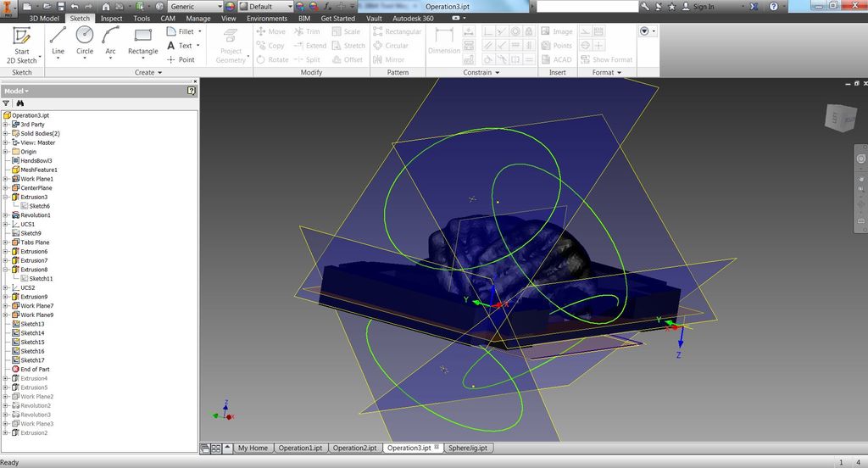Viewport: 868px width, 468px height.
Task: Undo with the quick access arrow
Action: pos(75,7)
